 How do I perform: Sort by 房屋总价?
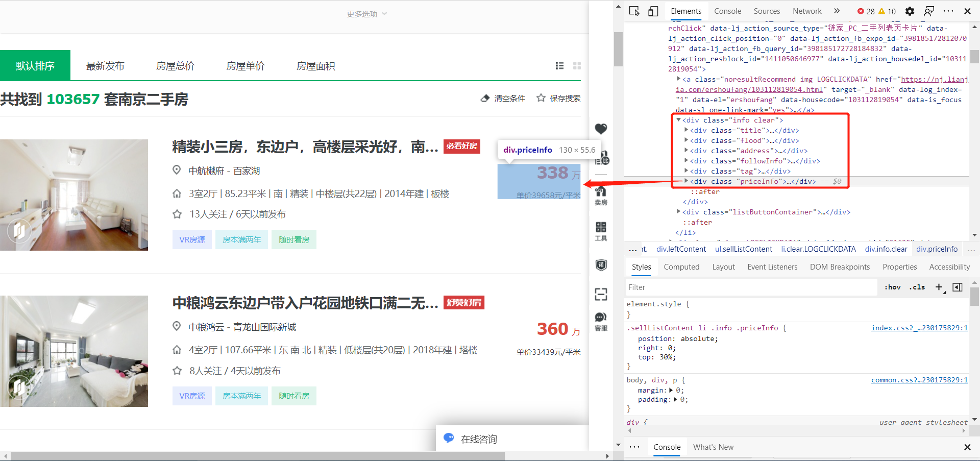[x=176, y=66]
